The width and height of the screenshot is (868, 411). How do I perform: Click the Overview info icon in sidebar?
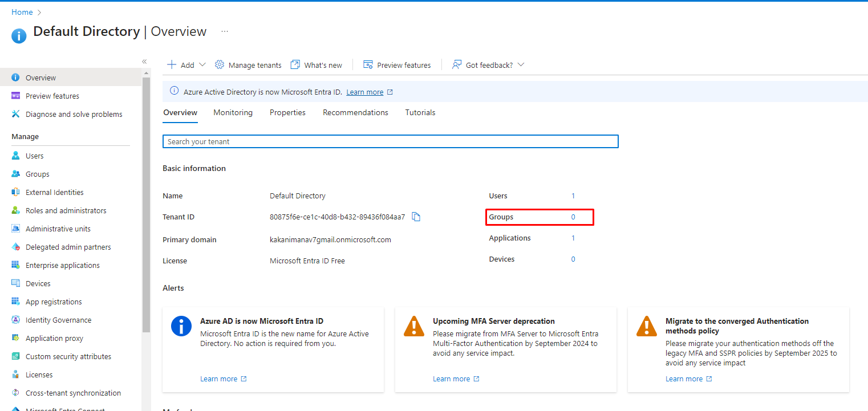(15, 78)
